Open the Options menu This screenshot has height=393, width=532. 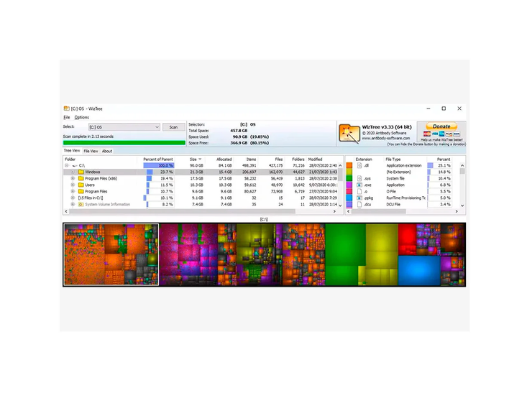(x=82, y=117)
